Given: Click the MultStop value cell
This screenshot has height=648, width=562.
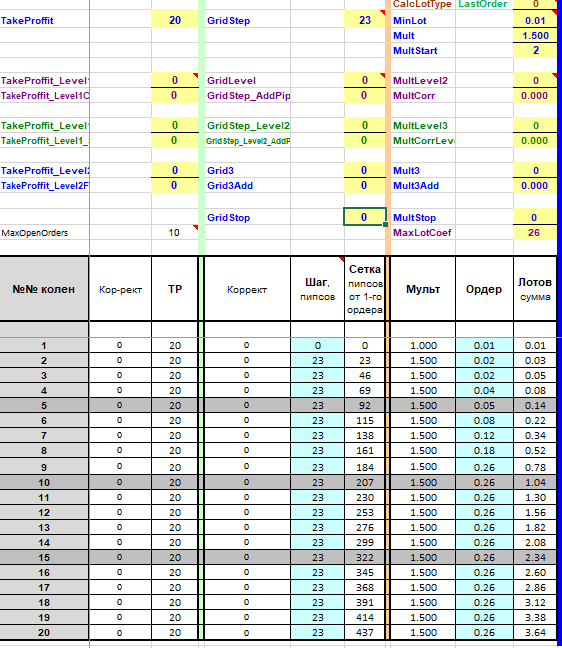Looking at the screenshot, I should (x=535, y=217).
